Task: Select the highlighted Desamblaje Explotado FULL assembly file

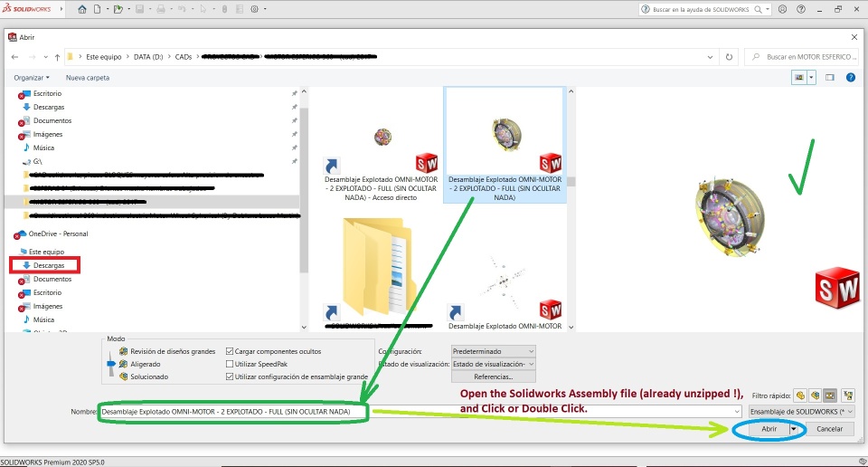Action: click(x=505, y=145)
